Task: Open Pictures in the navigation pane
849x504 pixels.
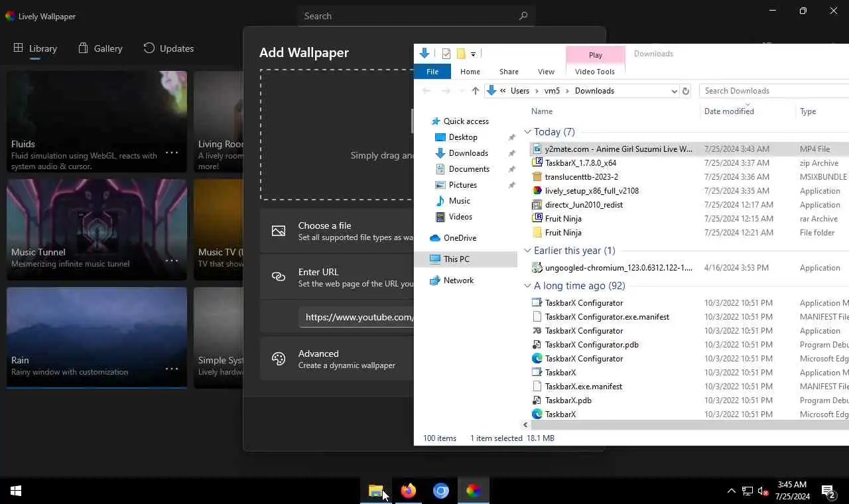Action: 462,185
